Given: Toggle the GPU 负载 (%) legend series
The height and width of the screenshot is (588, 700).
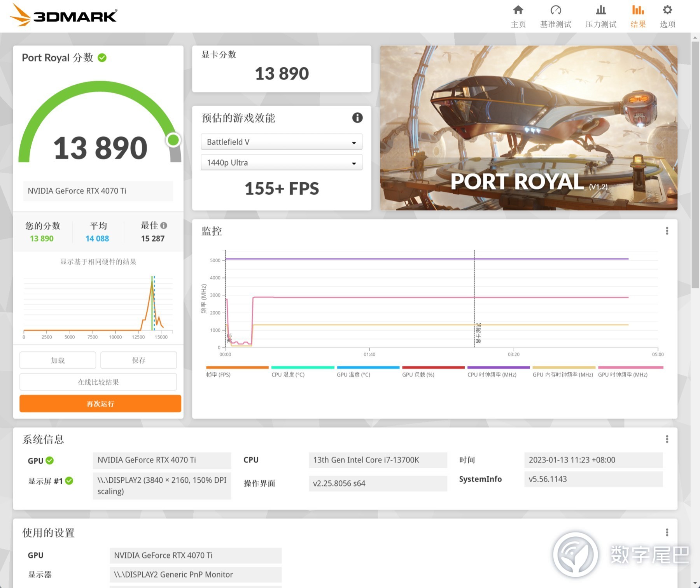Looking at the screenshot, I should point(433,372).
